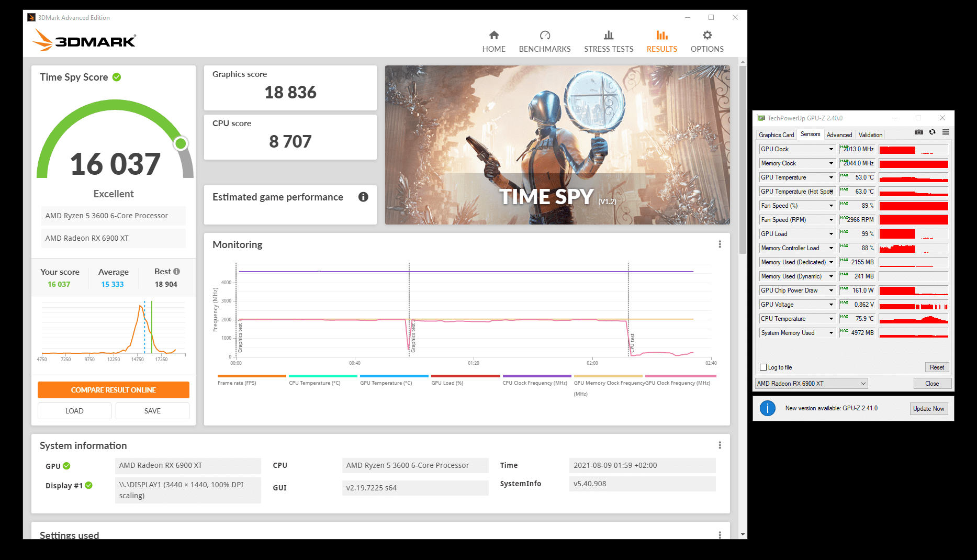
Task: Click the Reset button in GPU-Z
Action: [x=937, y=367]
